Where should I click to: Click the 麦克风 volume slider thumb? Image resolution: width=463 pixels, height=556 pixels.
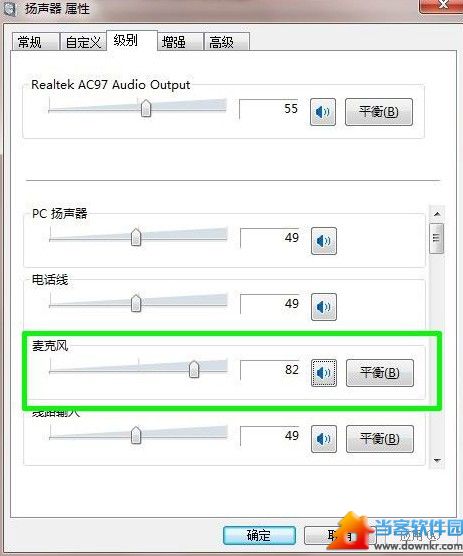[194, 369]
